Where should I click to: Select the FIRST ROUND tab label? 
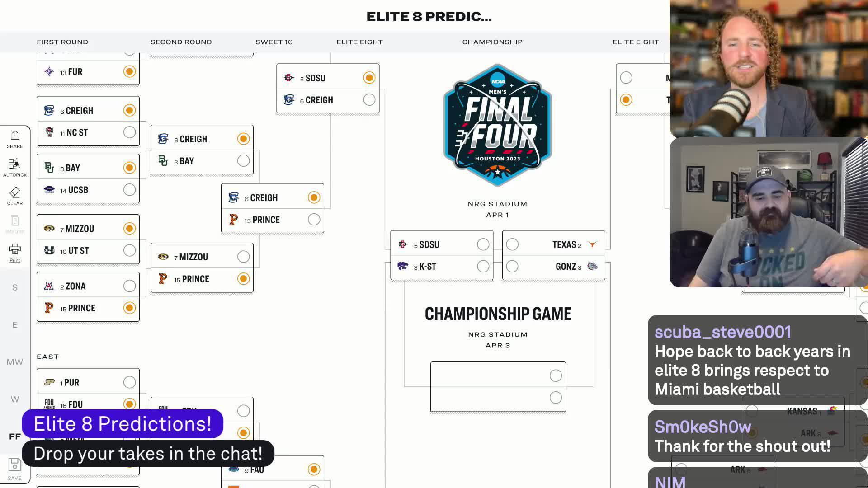(62, 41)
